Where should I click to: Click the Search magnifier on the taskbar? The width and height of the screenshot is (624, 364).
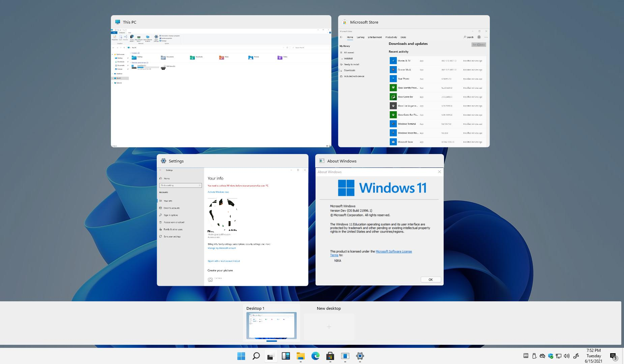(x=256, y=356)
